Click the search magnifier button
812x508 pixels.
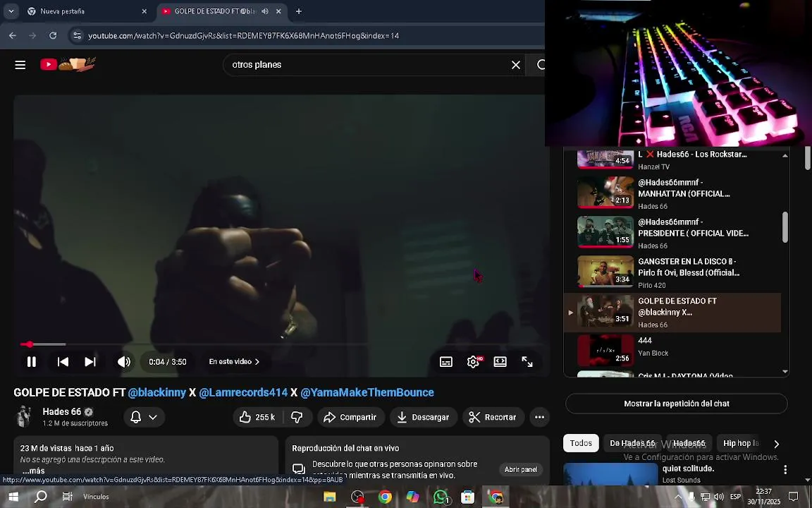click(540, 65)
